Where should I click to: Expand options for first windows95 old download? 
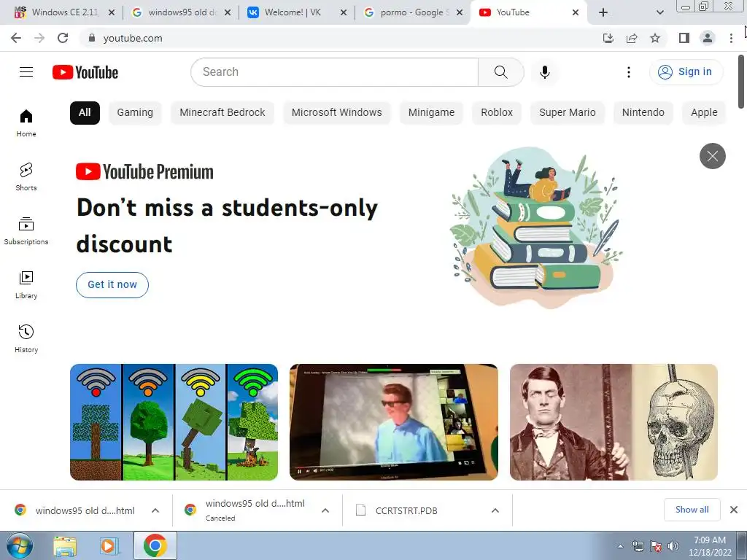click(155, 510)
